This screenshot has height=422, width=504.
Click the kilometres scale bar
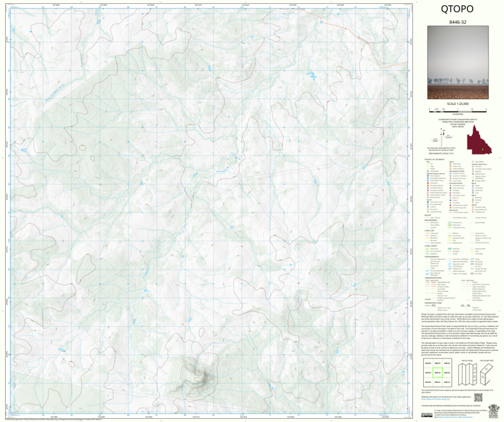point(457,110)
